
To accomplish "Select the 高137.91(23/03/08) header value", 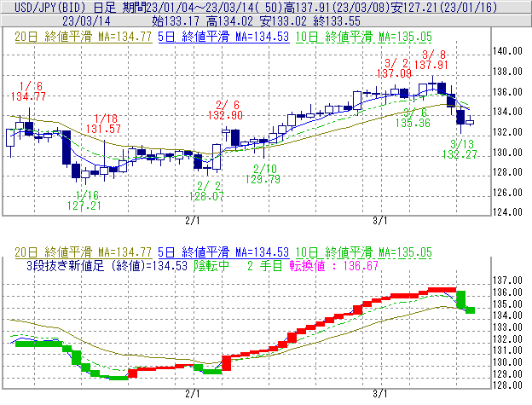I will (336, 7).
